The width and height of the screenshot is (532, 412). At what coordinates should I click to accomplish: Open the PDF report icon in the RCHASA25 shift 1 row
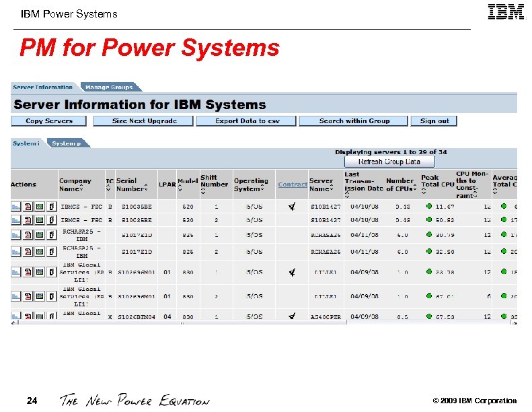(28, 235)
